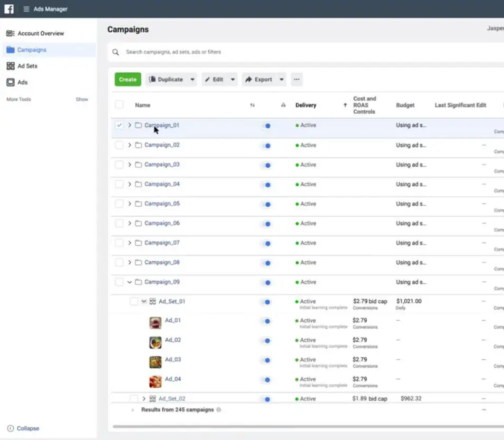
Task: Open thumbnail of Ad_02
Action: pyautogui.click(x=155, y=342)
